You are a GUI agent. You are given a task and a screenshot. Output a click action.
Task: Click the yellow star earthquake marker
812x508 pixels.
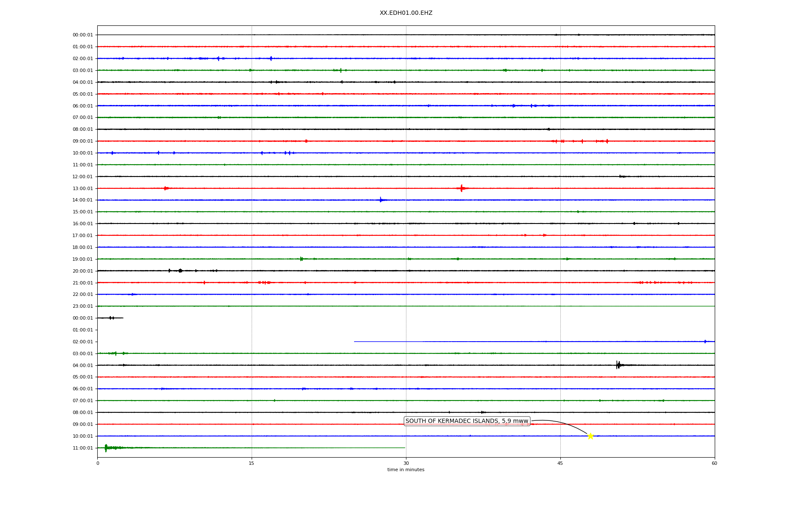click(x=590, y=436)
